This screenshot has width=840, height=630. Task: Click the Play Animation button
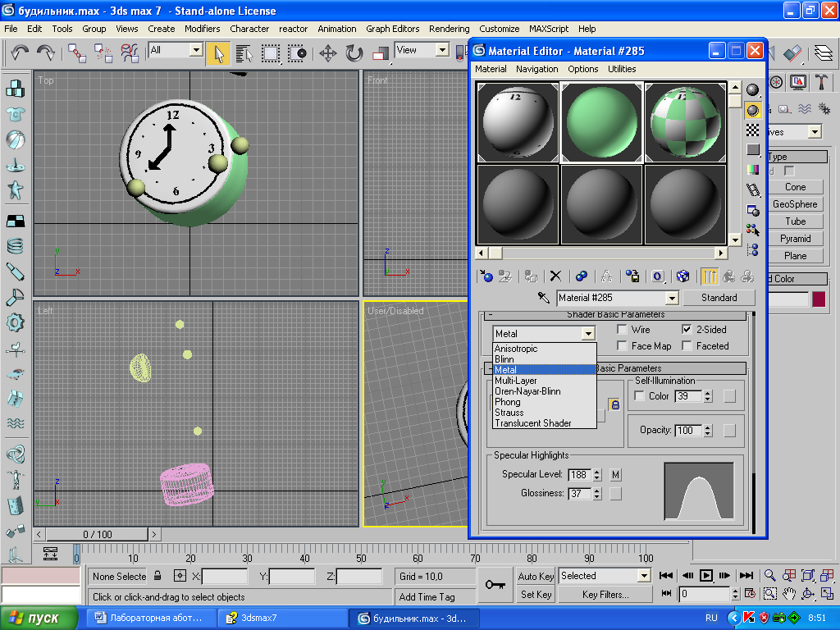706,576
